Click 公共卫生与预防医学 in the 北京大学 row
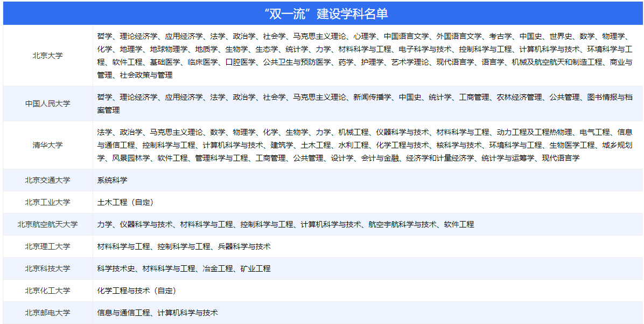 point(297,63)
